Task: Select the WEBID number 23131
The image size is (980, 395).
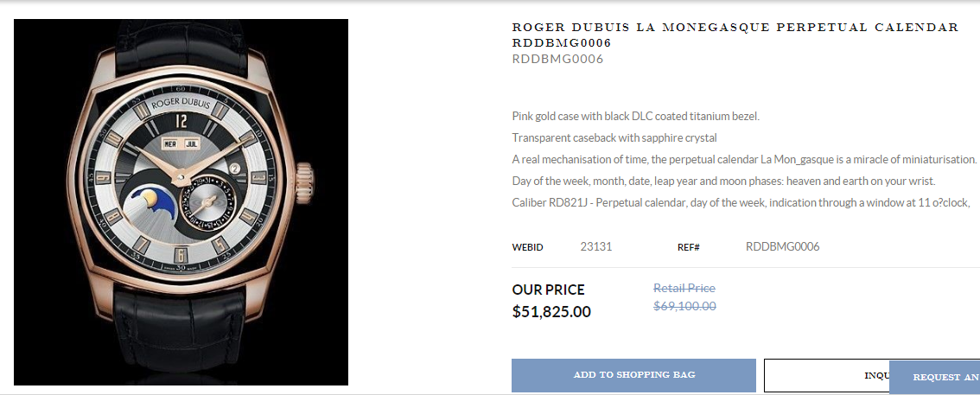Action: (596, 247)
